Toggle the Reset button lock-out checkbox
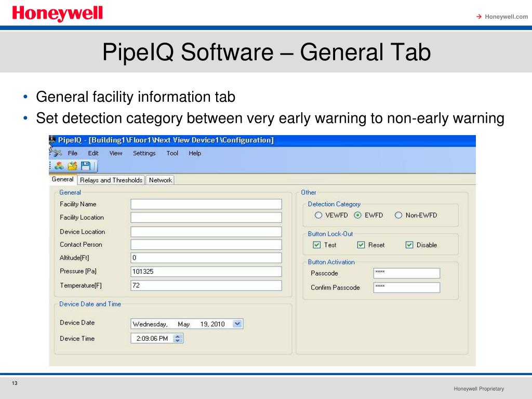 click(x=361, y=245)
